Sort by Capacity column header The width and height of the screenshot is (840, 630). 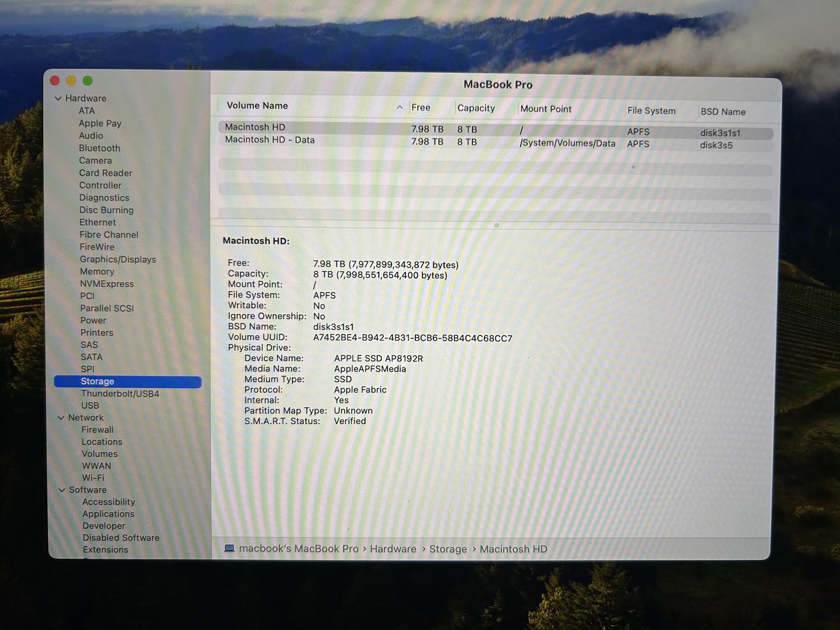pos(476,108)
